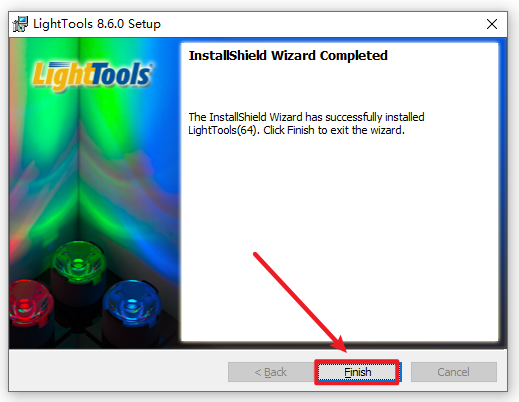Click the greyed-out Back button
This screenshot has height=402, width=519.
270,372
